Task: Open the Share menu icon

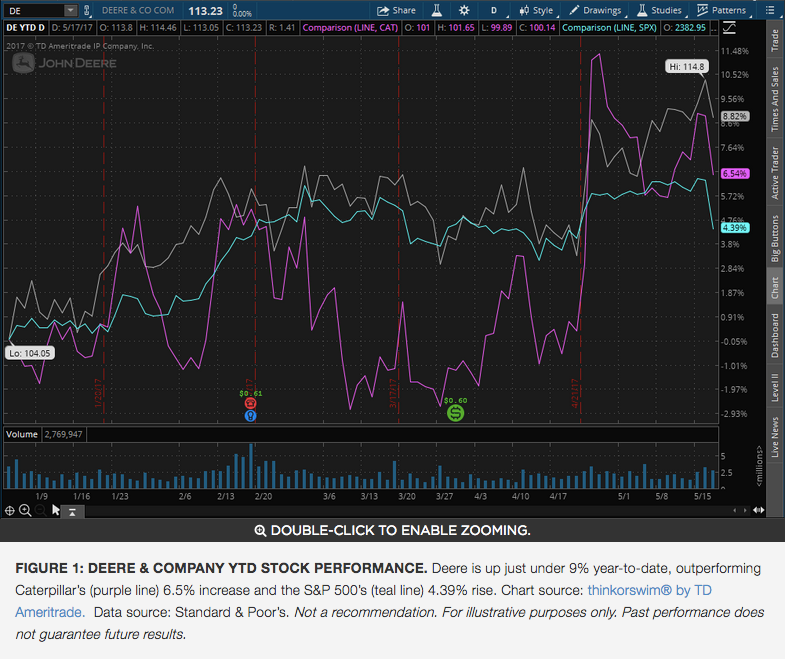Action: coord(383,11)
